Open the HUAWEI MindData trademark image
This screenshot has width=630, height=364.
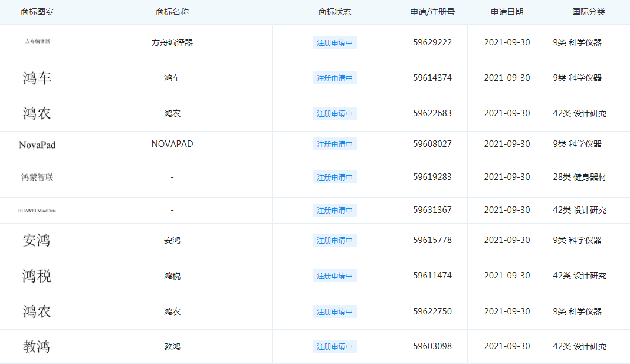pos(37,211)
